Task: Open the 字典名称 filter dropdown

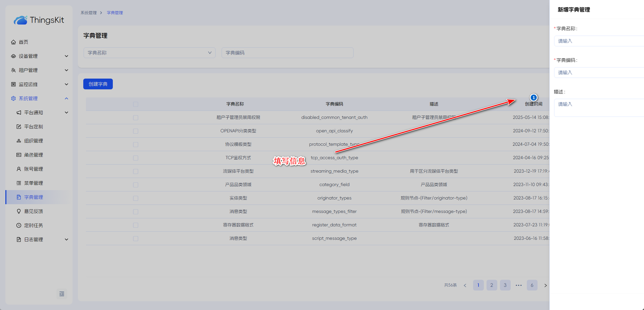Action: pos(149,53)
